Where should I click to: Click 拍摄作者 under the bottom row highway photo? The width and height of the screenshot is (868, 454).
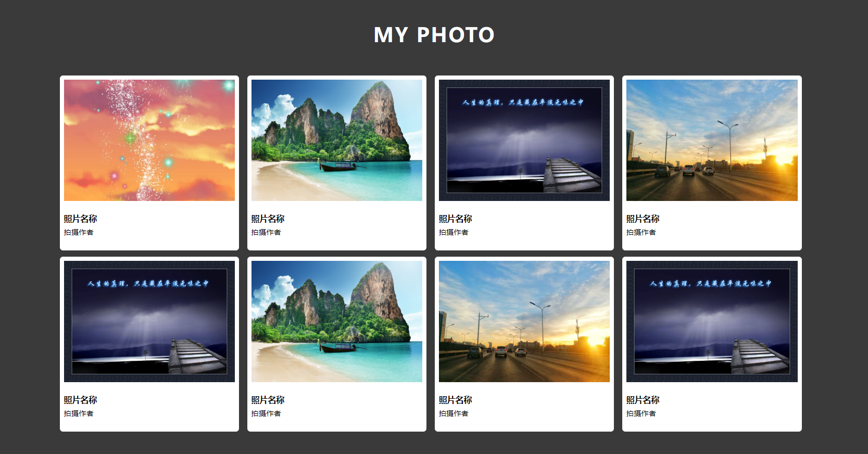tap(454, 413)
